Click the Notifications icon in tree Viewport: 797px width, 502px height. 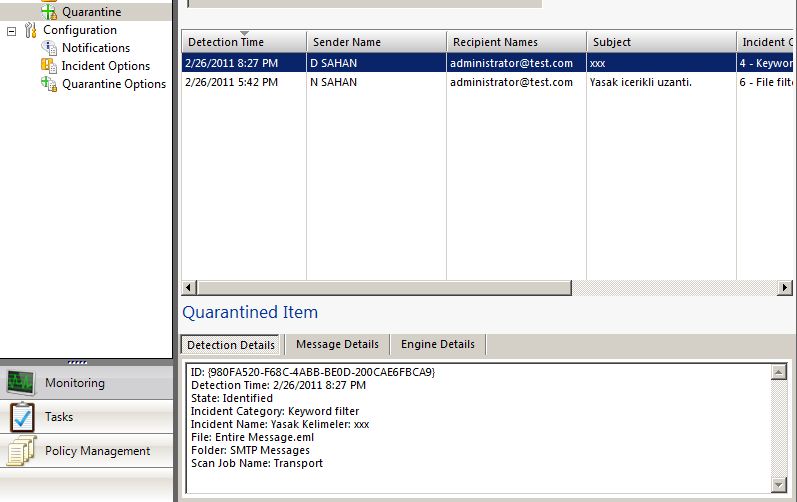pos(49,48)
